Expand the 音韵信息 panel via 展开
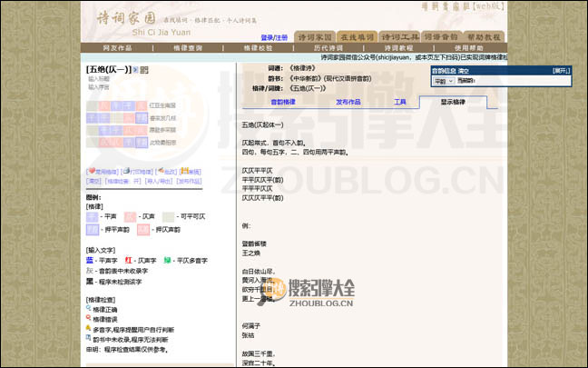 pos(561,70)
